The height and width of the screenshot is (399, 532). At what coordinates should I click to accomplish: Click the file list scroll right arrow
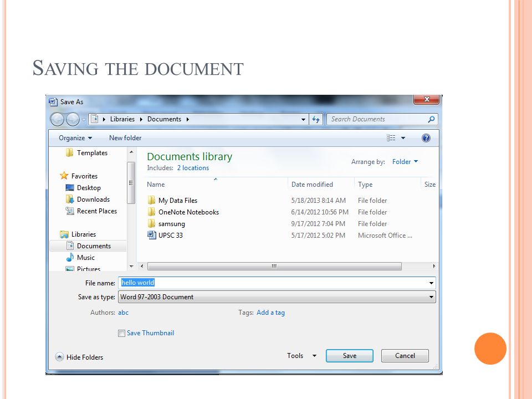pos(434,267)
